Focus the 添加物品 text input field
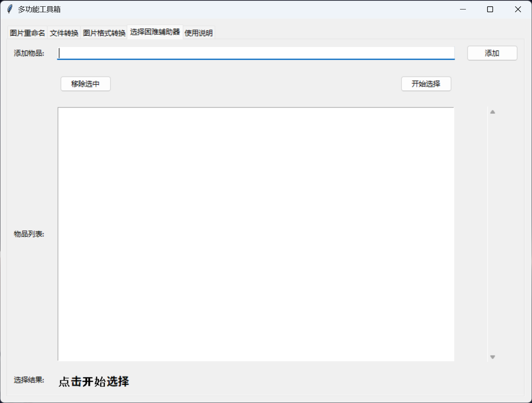 [x=256, y=53]
